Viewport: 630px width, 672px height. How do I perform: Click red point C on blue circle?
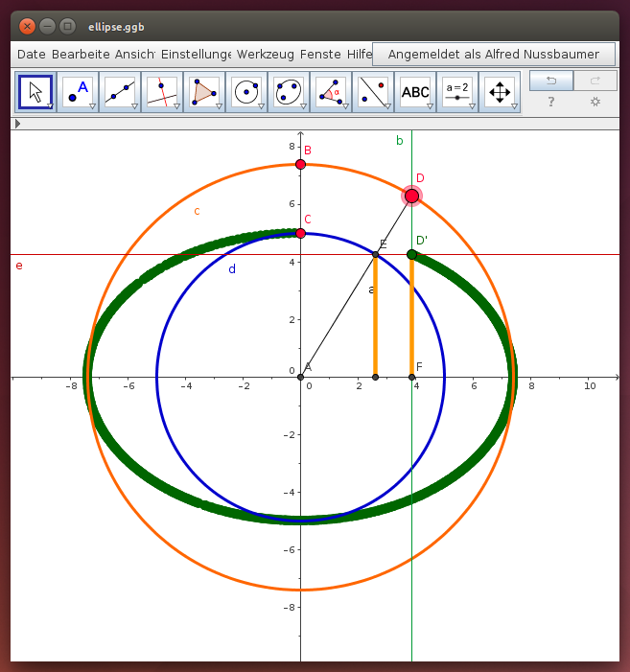300,233
